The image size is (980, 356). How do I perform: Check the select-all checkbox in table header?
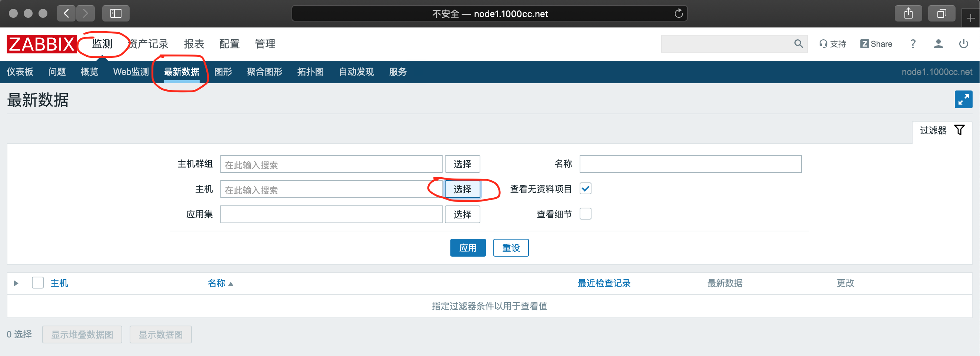coord(38,283)
